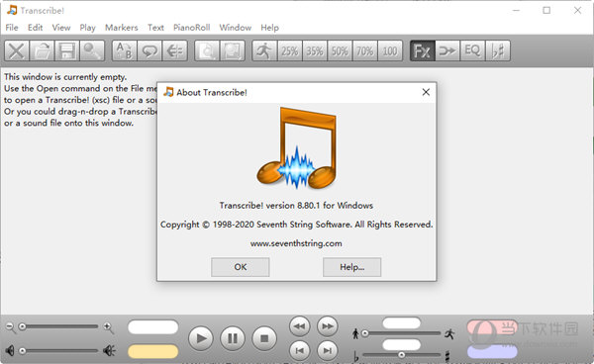Click the flat-sharp toolbar icon

498,50
